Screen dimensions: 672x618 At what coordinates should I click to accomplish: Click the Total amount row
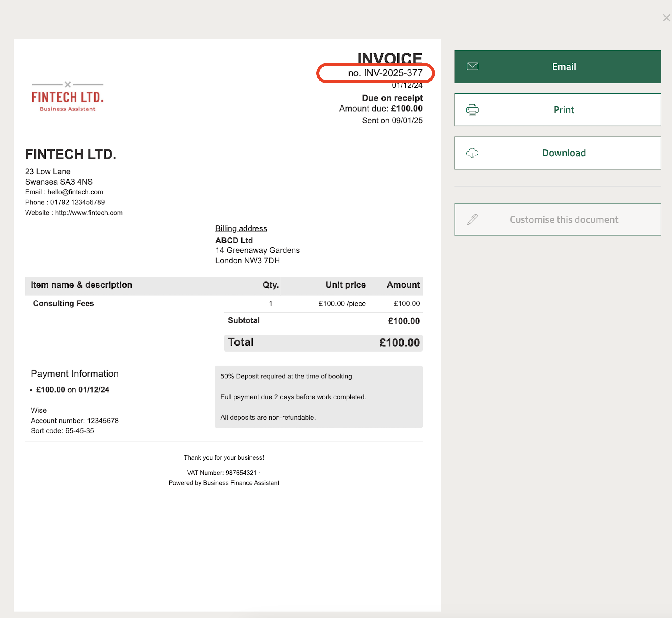tap(323, 343)
